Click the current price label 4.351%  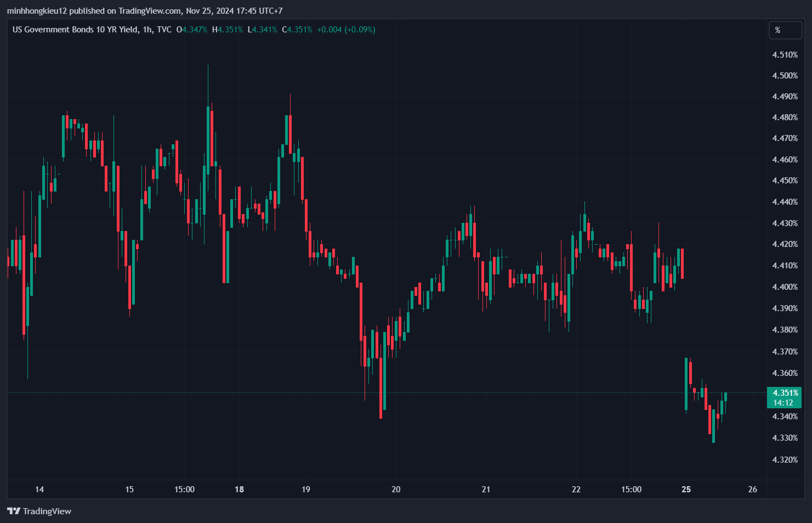785,393
